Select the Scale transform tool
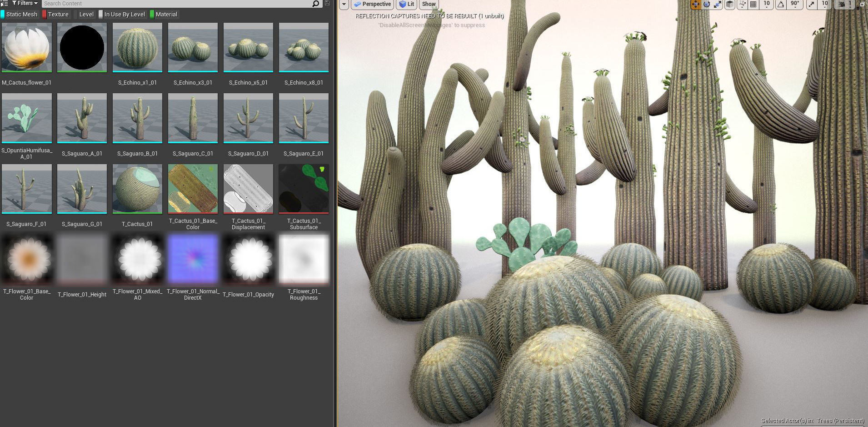This screenshot has width=868, height=427. tap(718, 4)
